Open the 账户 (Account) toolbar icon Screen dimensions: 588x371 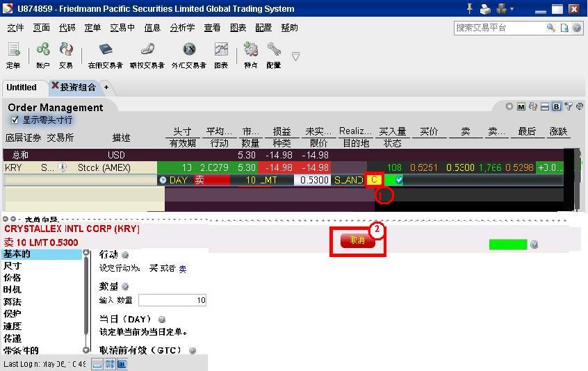[43, 54]
